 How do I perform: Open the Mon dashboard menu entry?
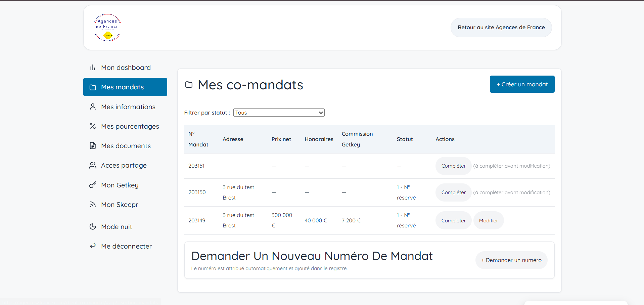pos(125,68)
